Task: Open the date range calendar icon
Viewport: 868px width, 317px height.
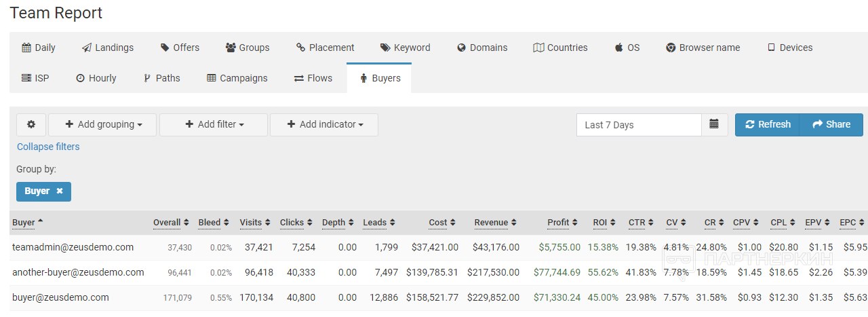Action: [714, 125]
